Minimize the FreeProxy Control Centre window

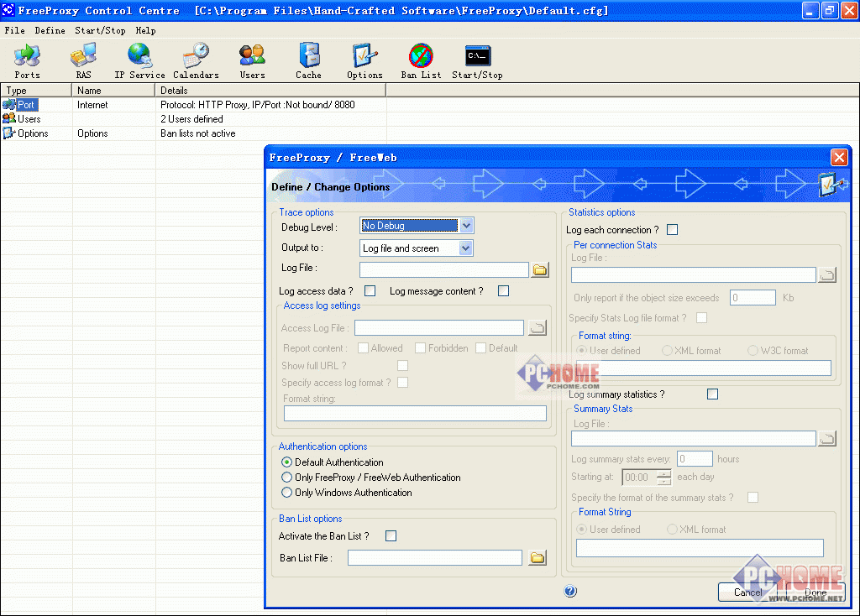(x=810, y=10)
